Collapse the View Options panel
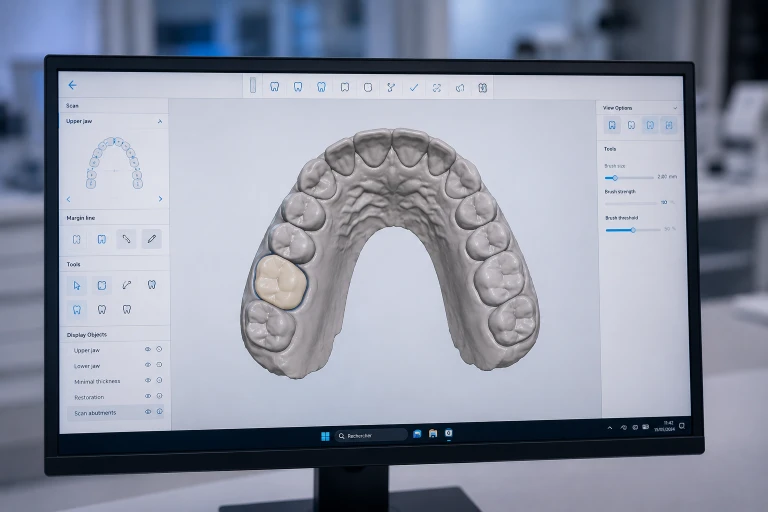Screen dimensions: 768x512 675,108
